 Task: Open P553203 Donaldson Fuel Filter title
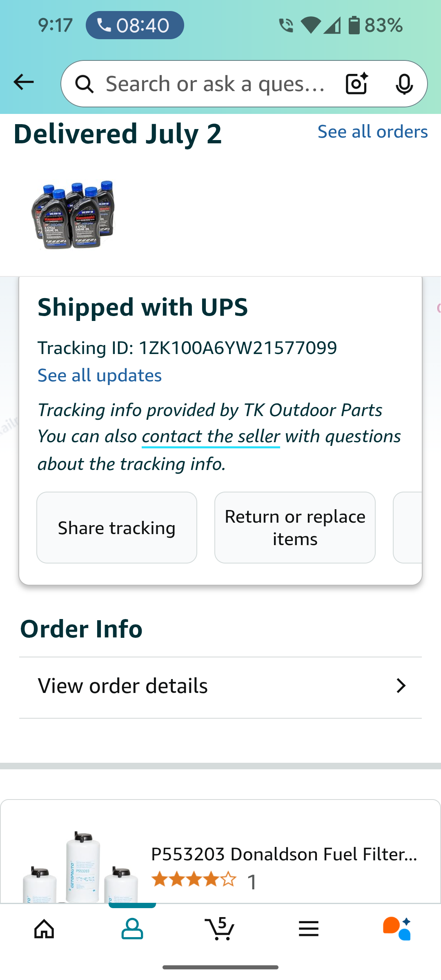point(284,854)
